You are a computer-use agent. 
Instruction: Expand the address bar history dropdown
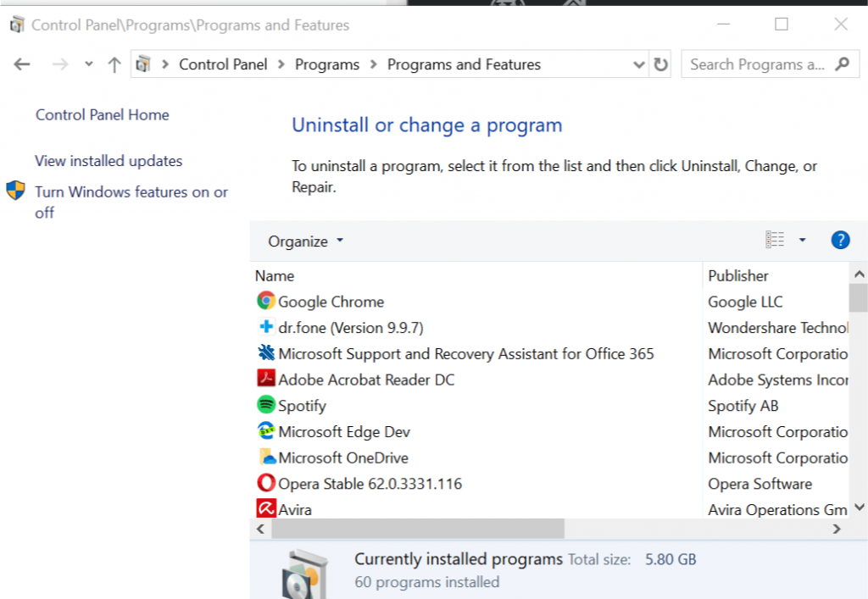[639, 64]
